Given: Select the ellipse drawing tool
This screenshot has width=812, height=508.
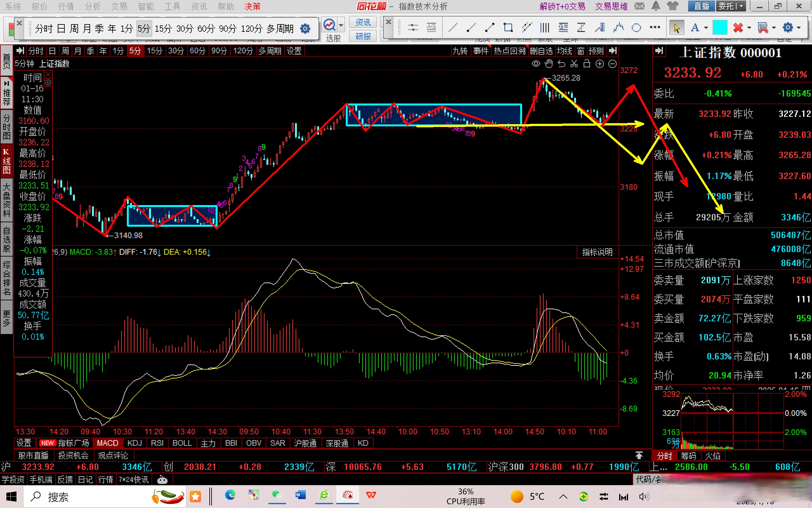Looking at the screenshot, I should pos(636,28).
